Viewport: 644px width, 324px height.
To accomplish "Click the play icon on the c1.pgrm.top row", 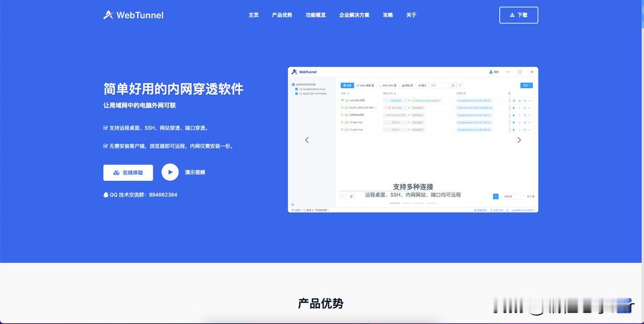I will (514, 129).
